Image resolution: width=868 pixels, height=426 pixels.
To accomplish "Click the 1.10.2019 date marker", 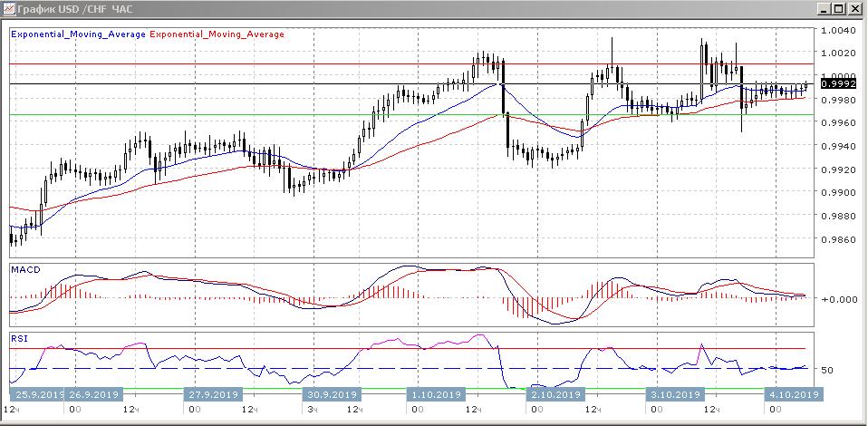I will [x=439, y=395].
